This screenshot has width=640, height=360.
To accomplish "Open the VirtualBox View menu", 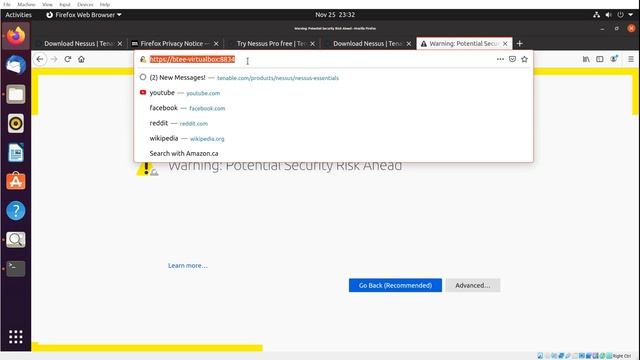I will click(47, 4).
